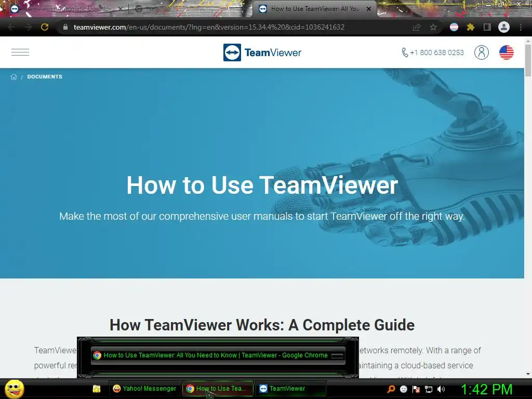Open the smiley Start button
This screenshot has height=399, width=532.
(x=14, y=389)
